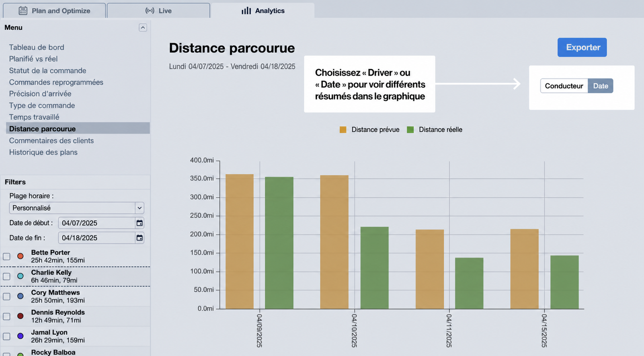Screen dimensions: 644x356
Task: Select the Jamal Lyon driver name
Action: tap(49, 332)
